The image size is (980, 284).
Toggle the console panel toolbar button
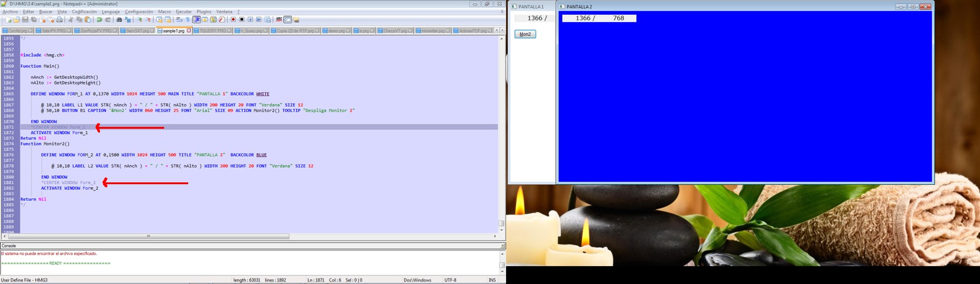288,20
